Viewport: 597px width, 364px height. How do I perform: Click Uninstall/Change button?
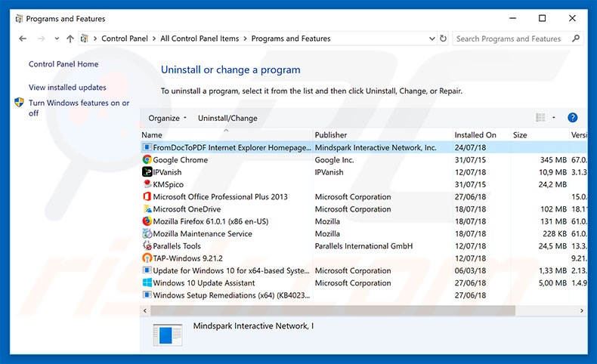tap(227, 118)
